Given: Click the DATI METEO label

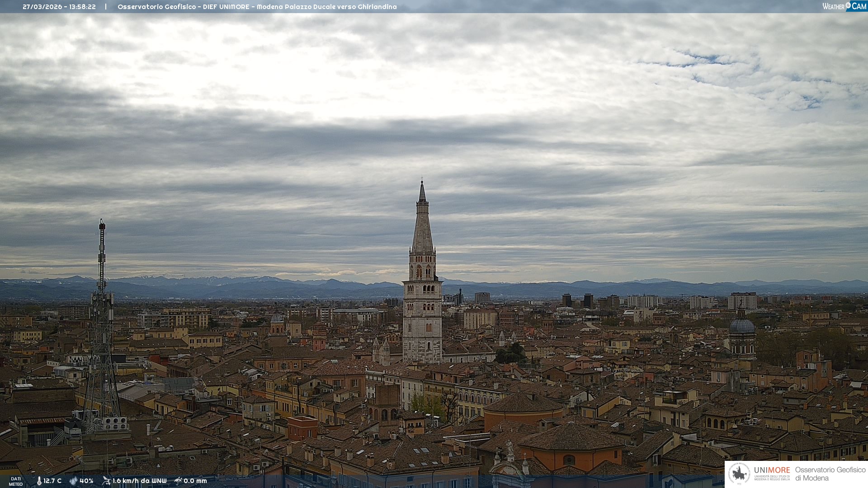Looking at the screenshot, I should tap(16, 481).
